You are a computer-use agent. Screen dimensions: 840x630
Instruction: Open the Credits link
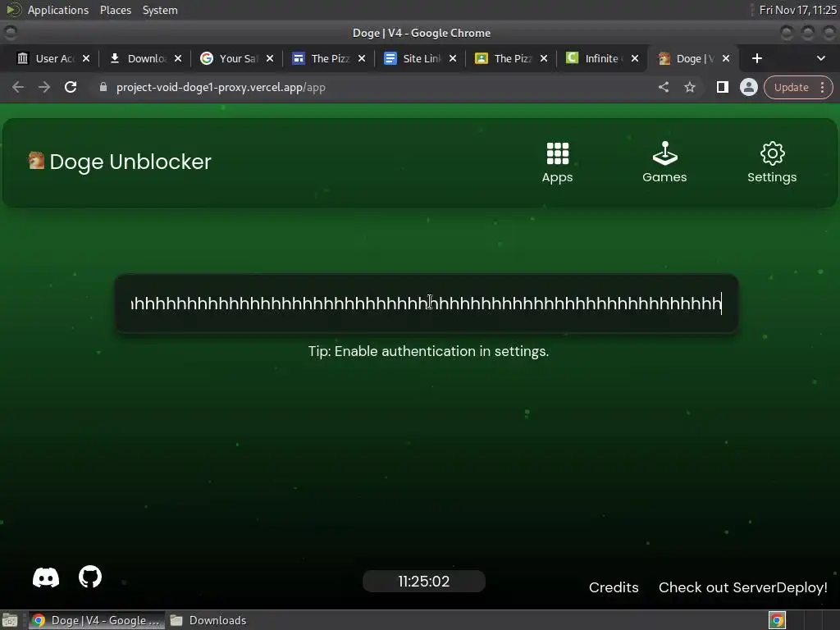[x=614, y=587]
